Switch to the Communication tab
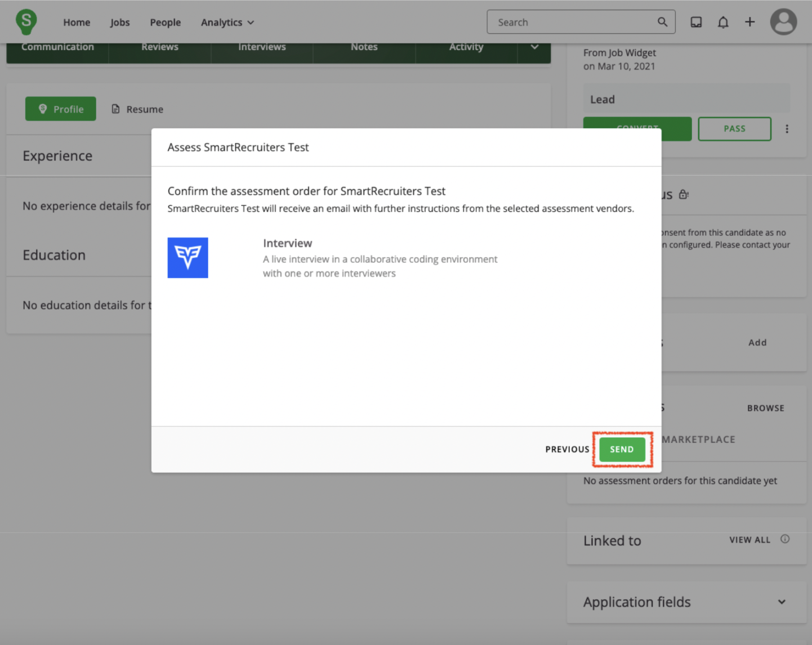812x645 pixels. [x=57, y=47]
